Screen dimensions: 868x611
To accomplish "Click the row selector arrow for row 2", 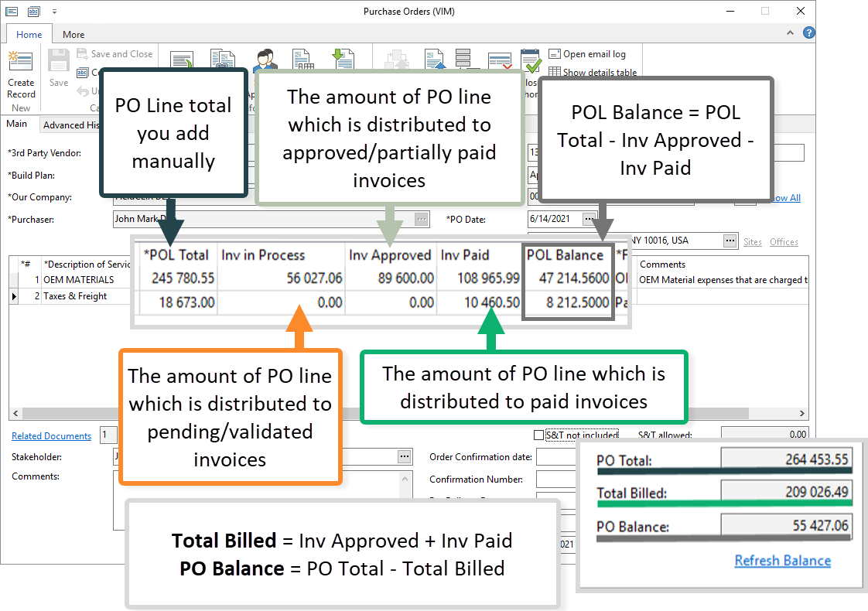I will (x=15, y=297).
